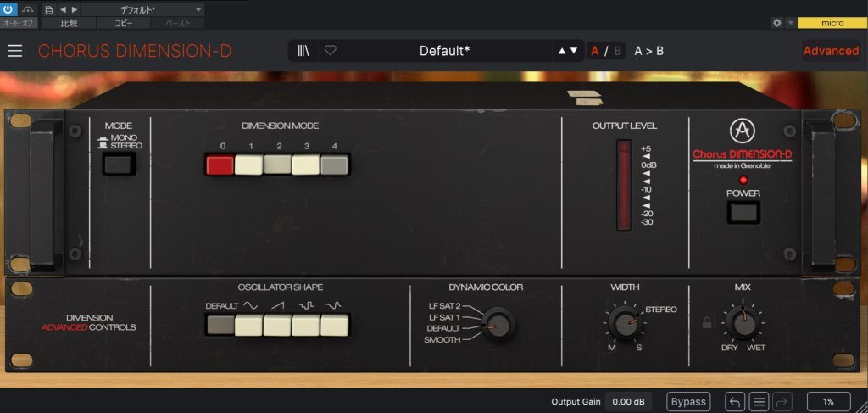Click the 比較 compare menu item
This screenshot has width=868, height=413.
[x=69, y=23]
